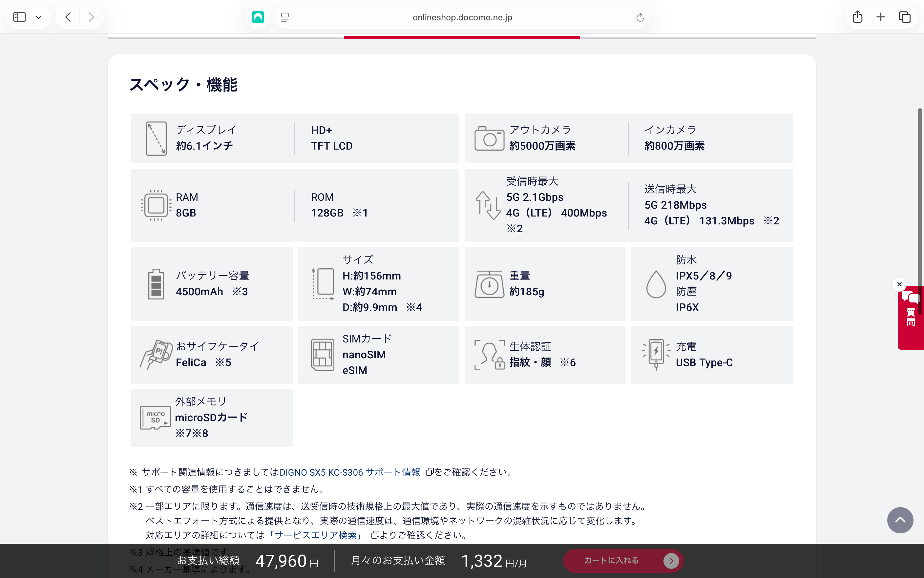Click the 4G(LTE) 131.3Mbps upload speed
The height and width of the screenshot is (578, 924).
(x=699, y=221)
